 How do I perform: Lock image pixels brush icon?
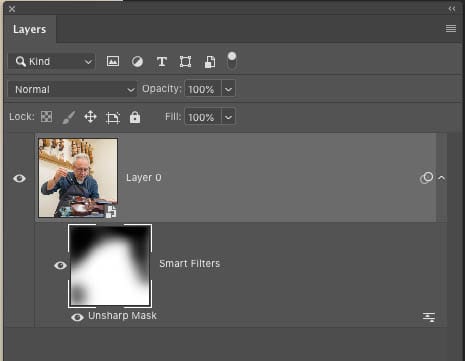pos(69,117)
